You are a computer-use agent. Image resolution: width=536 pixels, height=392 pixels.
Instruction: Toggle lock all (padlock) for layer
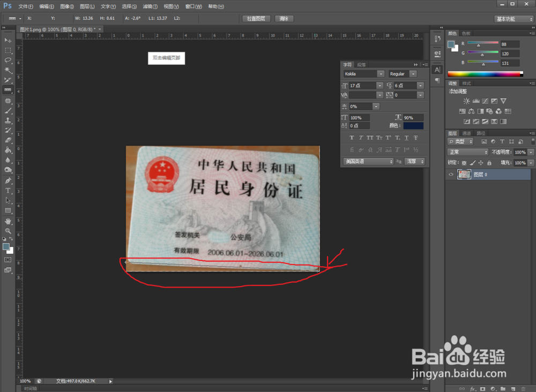pyautogui.click(x=489, y=163)
